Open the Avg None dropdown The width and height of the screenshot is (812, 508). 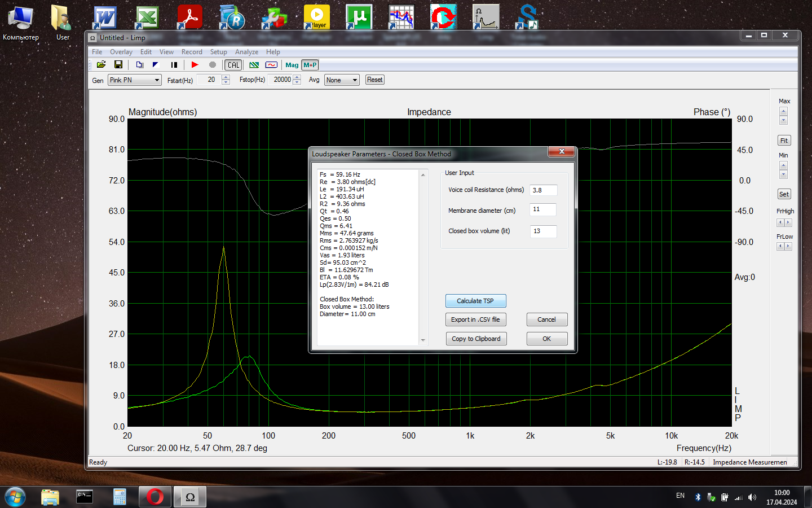coord(355,80)
